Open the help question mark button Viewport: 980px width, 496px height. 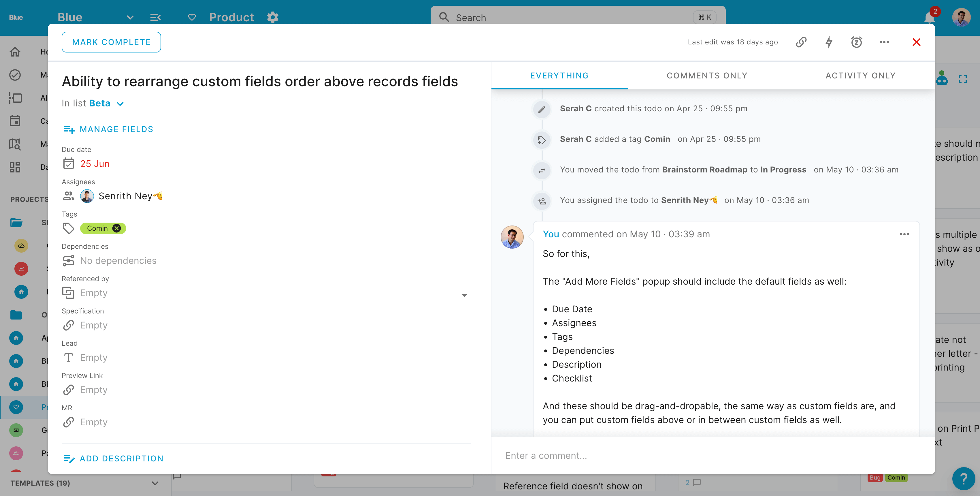pos(963,479)
